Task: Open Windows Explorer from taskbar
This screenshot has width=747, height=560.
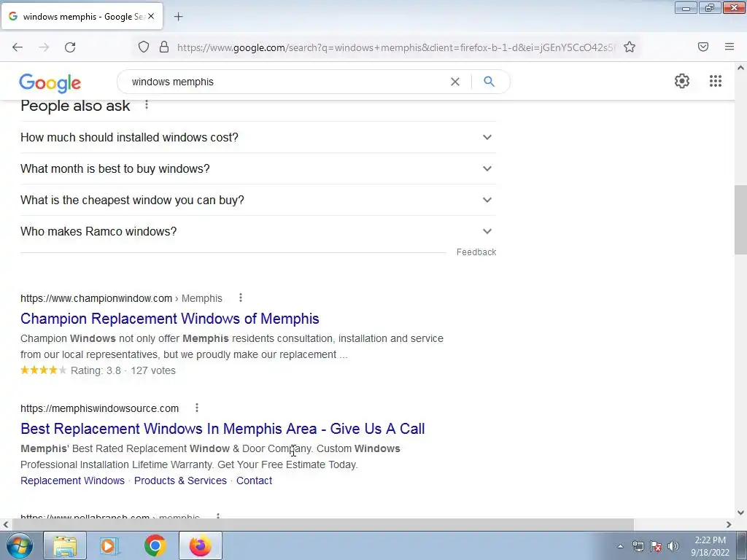Action: click(x=65, y=545)
